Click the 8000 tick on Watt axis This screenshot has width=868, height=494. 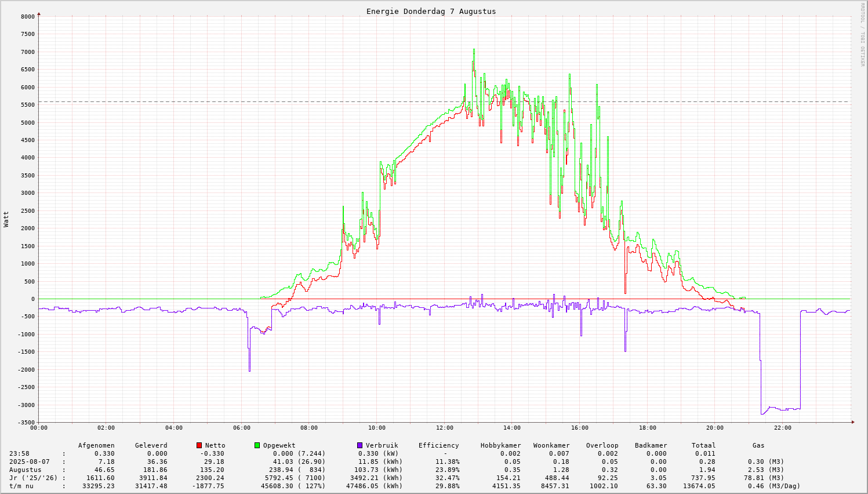[27, 16]
